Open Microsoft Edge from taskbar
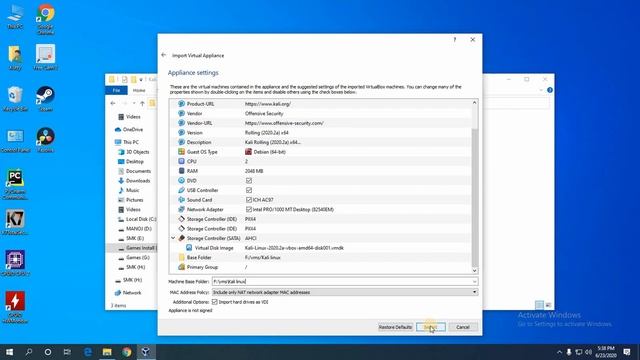 (x=87, y=352)
